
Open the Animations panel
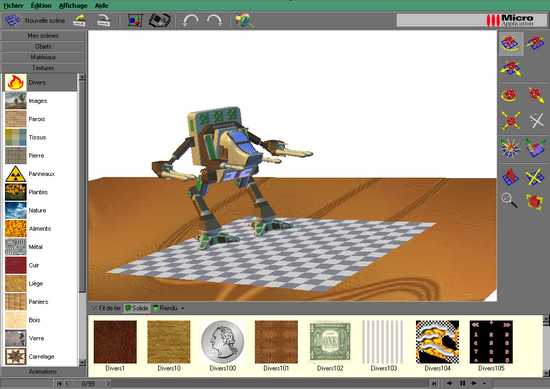point(43,371)
